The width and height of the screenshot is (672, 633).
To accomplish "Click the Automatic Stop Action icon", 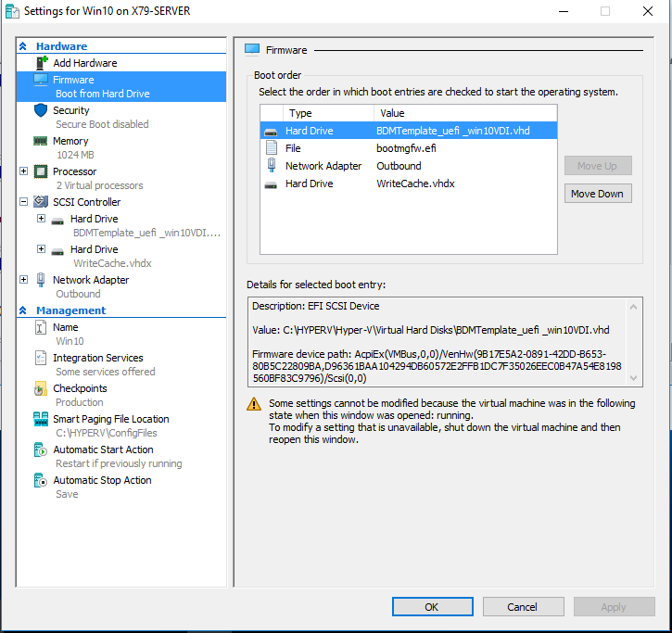I will (x=41, y=480).
